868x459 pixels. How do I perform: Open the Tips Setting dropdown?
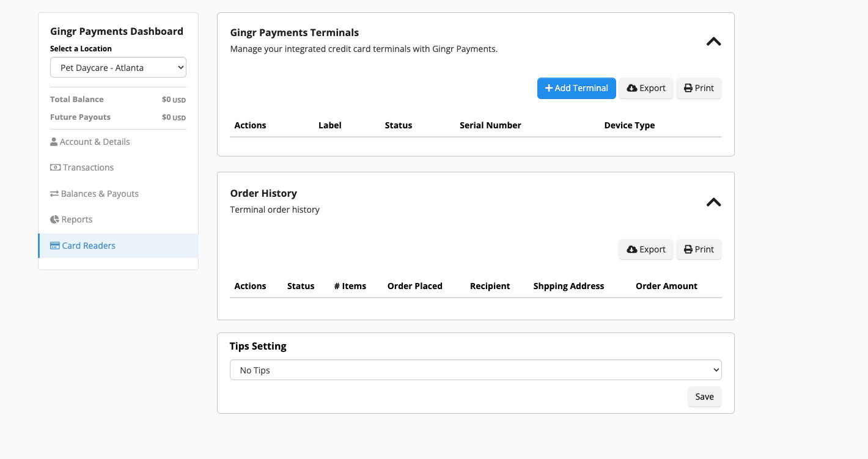pos(476,370)
